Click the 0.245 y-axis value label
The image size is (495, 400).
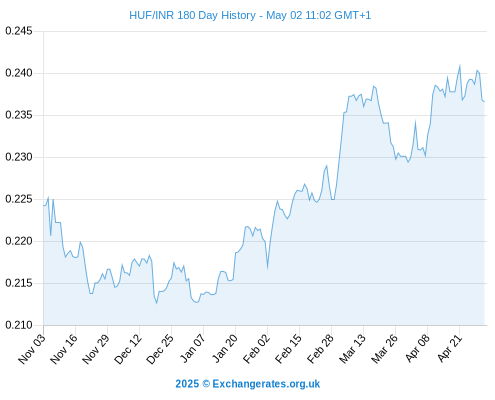(x=19, y=31)
